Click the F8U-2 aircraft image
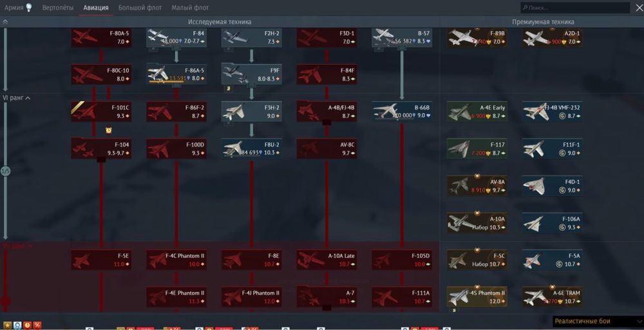This screenshot has height=330, width=644. [234, 148]
